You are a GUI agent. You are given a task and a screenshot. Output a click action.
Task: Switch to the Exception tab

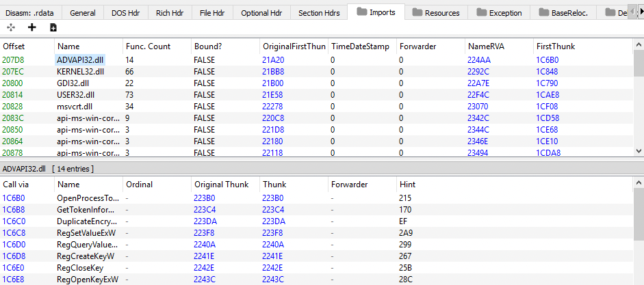(499, 12)
